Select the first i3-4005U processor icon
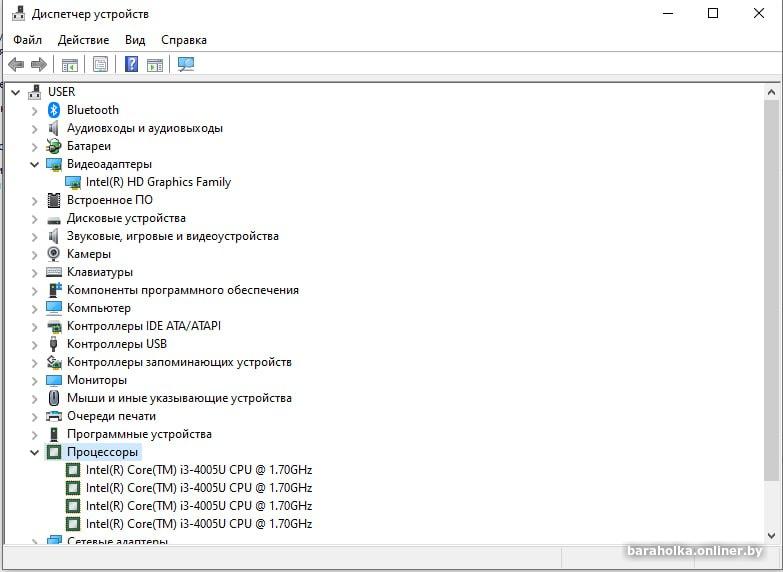Viewport: 783px width, 572px height. pyautogui.click(x=73, y=470)
